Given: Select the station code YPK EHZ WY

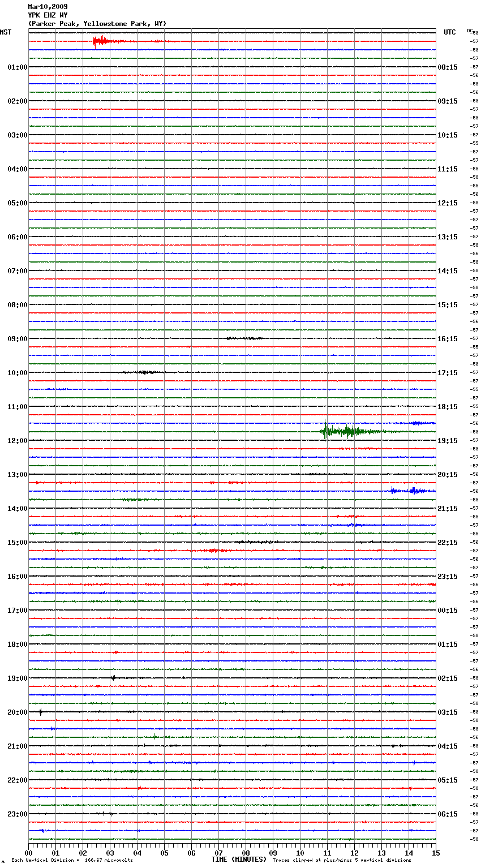Looking at the screenshot, I should tap(48, 15).
